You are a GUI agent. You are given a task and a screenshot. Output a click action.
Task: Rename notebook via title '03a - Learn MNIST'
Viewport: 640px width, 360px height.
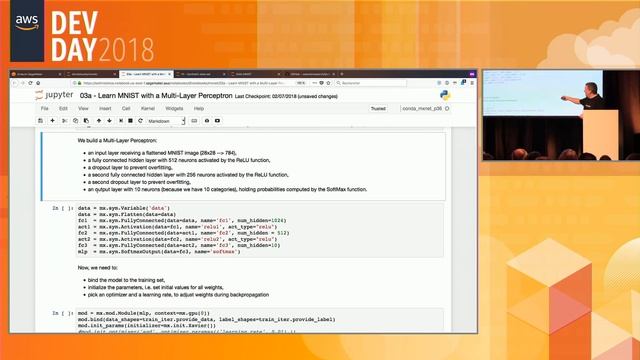coord(156,96)
